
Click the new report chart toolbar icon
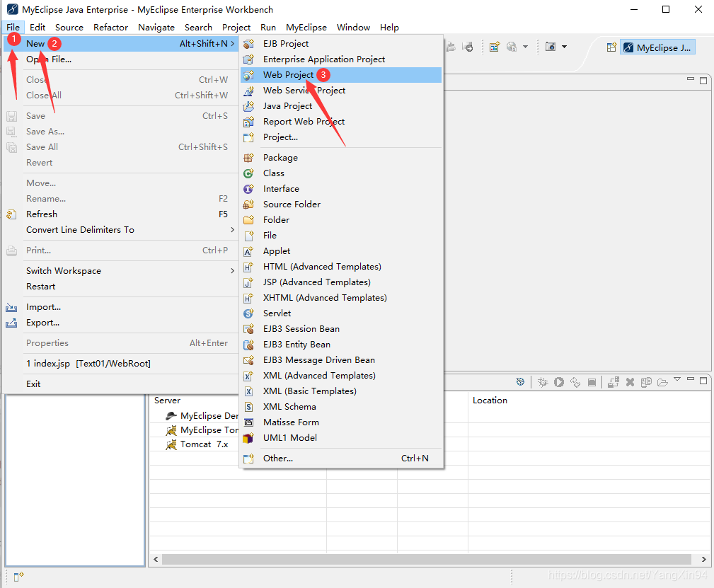[495, 47]
